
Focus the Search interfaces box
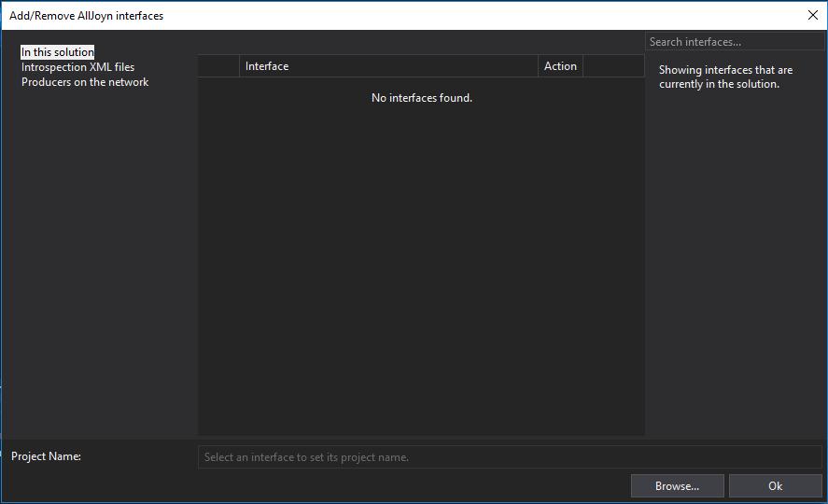click(x=735, y=42)
